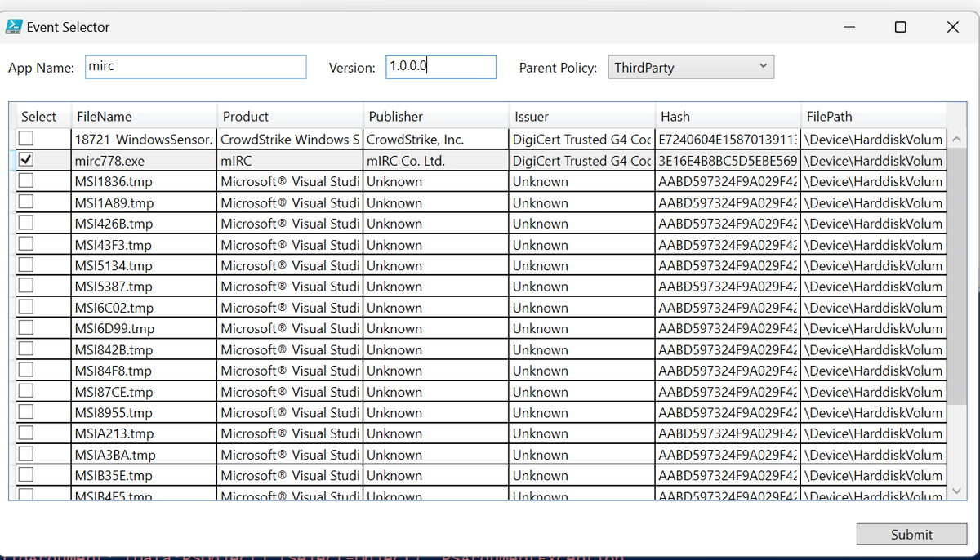
Task: Select the MSI84F8.tmp file name
Action: [144, 371]
